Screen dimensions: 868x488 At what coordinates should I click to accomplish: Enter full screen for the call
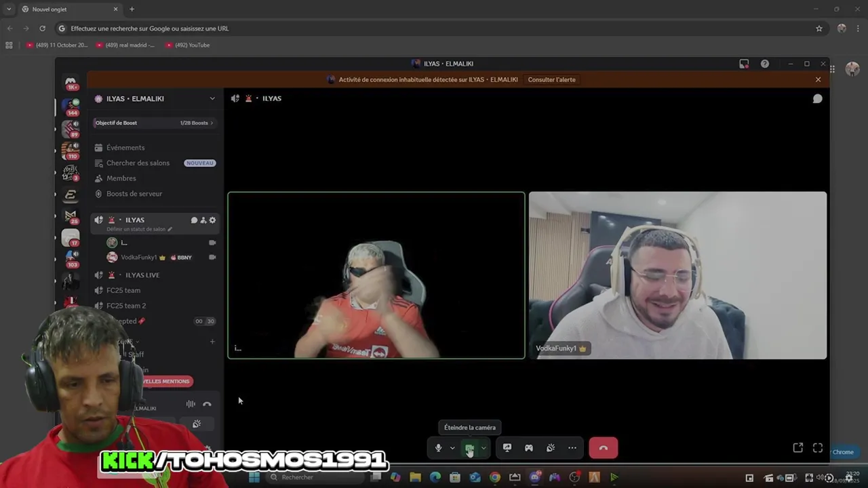tap(818, 448)
